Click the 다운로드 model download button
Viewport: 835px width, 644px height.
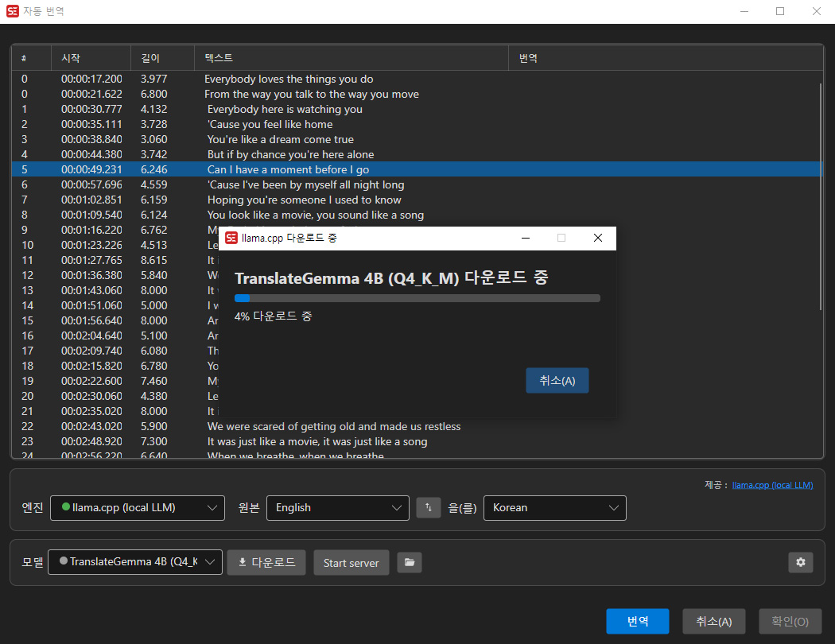pos(266,563)
